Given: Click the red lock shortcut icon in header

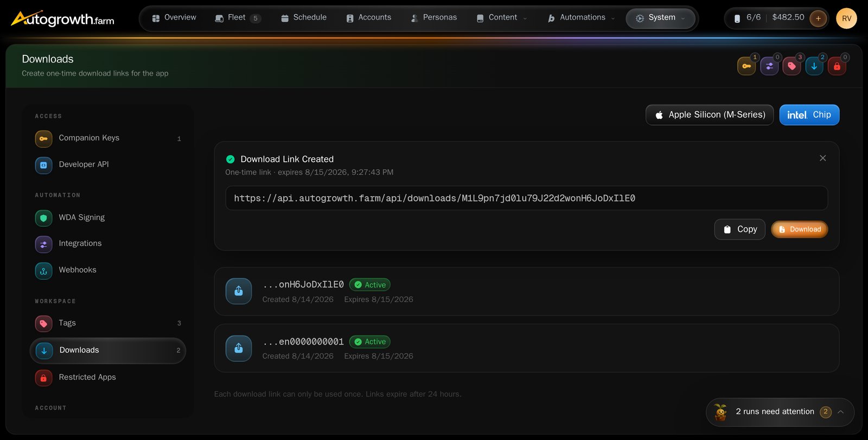Looking at the screenshot, I should click(837, 66).
